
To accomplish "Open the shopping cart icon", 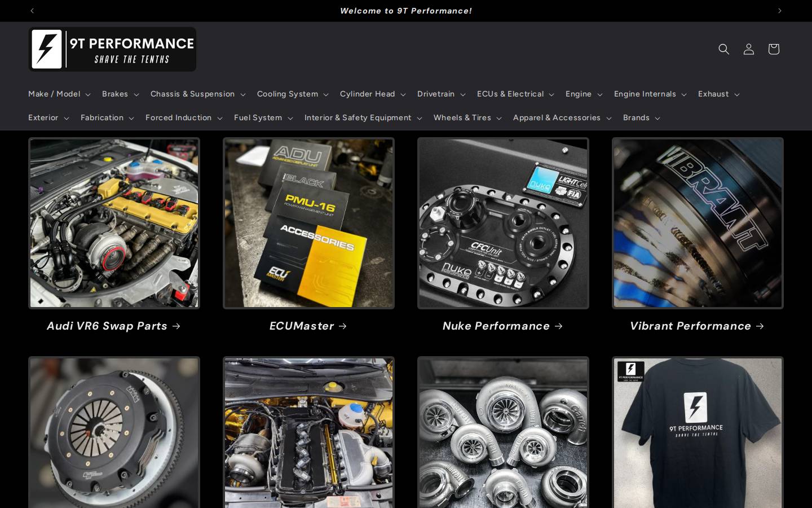I will tap(773, 49).
